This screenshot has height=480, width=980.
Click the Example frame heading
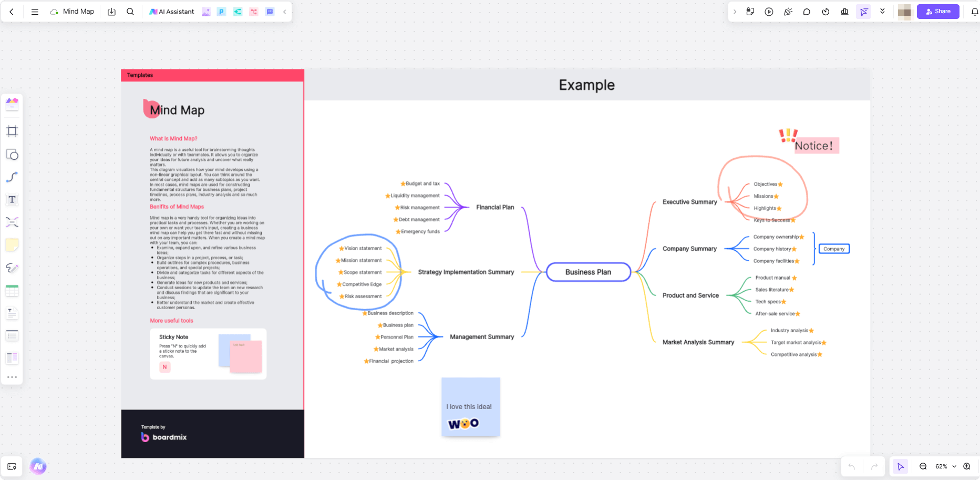(x=586, y=85)
